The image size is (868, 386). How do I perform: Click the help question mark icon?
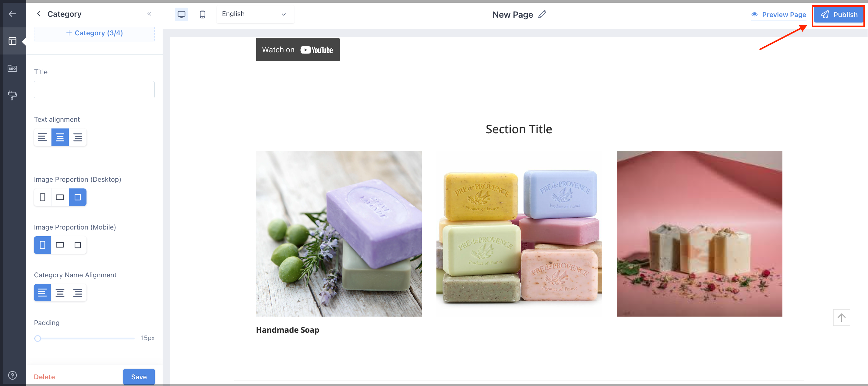12,375
